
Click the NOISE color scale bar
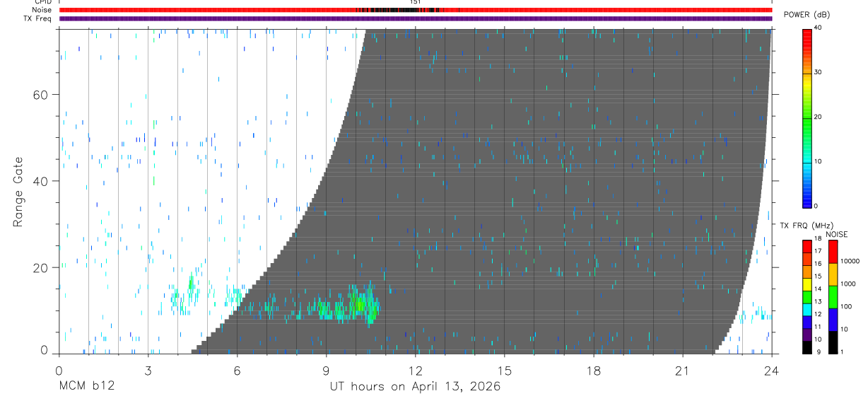[x=833, y=296]
